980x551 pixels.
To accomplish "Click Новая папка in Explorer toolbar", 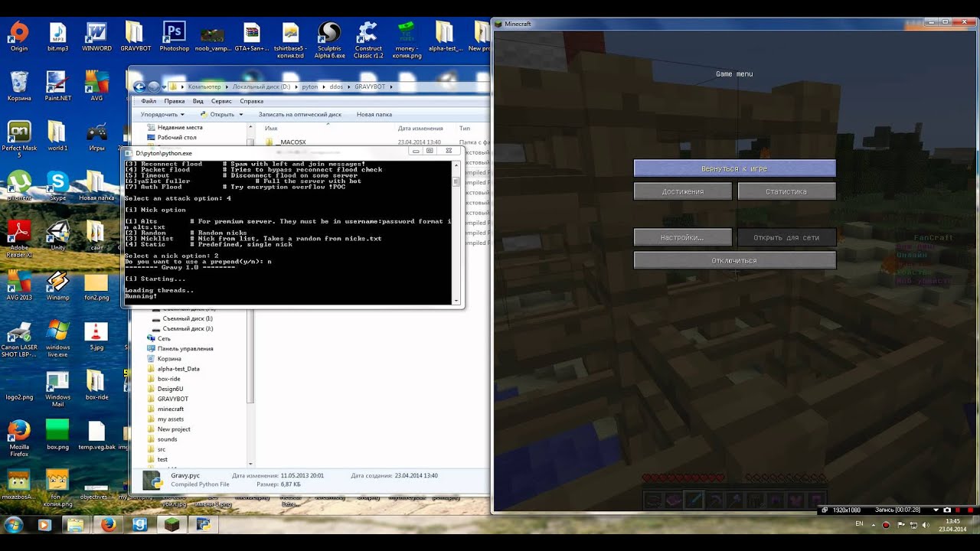I will (374, 114).
